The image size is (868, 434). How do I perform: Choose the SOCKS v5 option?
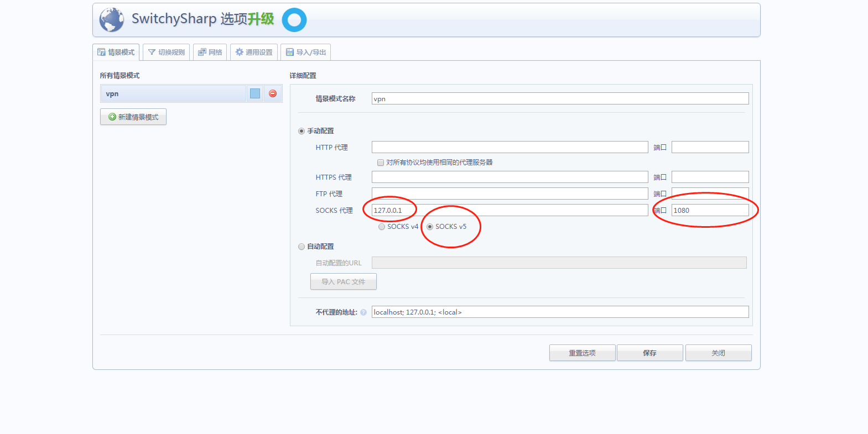click(430, 227)
